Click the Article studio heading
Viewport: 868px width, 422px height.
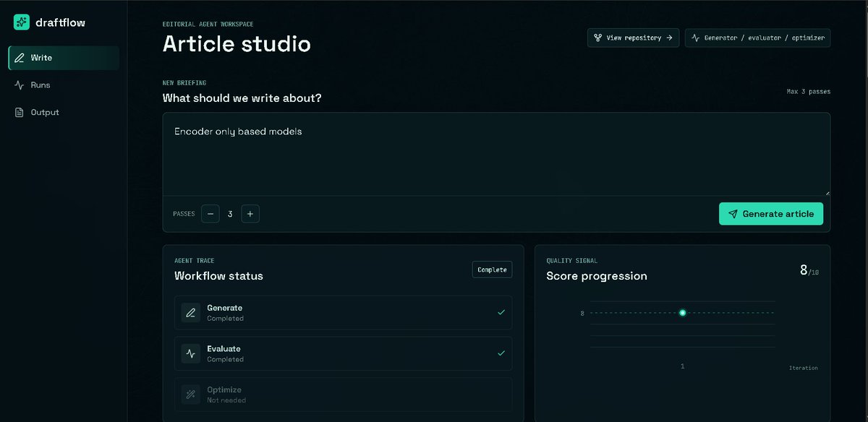pyautogui.click(x=237, y=44)
